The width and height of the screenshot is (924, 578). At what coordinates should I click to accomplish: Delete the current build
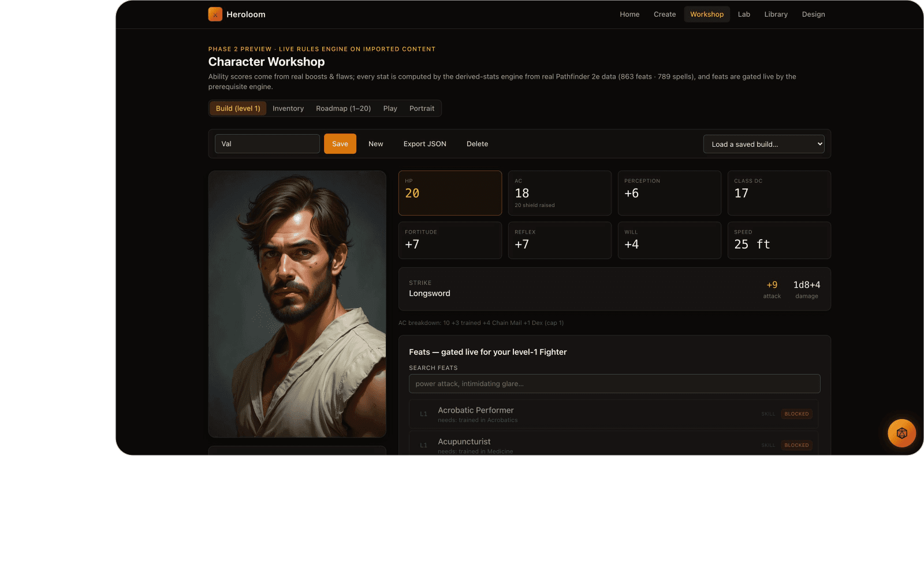click(478, 144)
